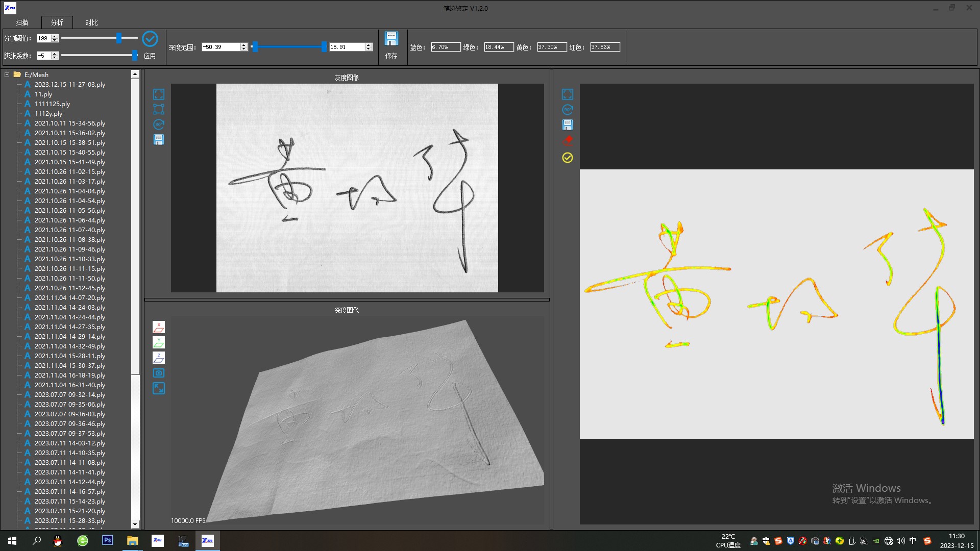The image size is (980, 551).
Task: Switch to the 扫描 tab
Action: coord(22,22)
